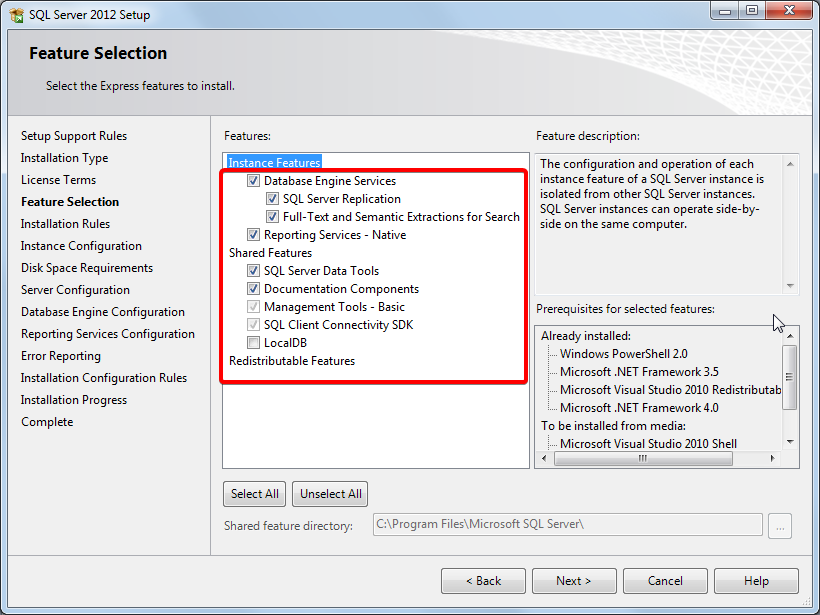Screen dimensions: 820x615
Task: Select Microsoft .NET Framework 3.5 prerequisite
Action: (x=639, y=372)
